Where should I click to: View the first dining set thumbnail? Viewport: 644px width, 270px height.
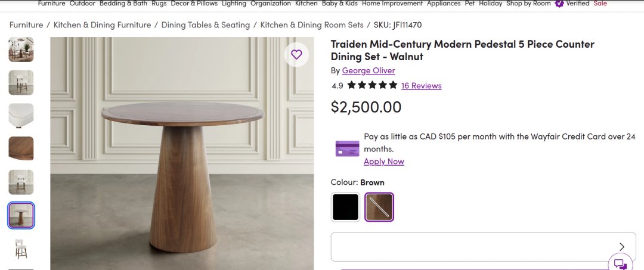click(21, 49)
